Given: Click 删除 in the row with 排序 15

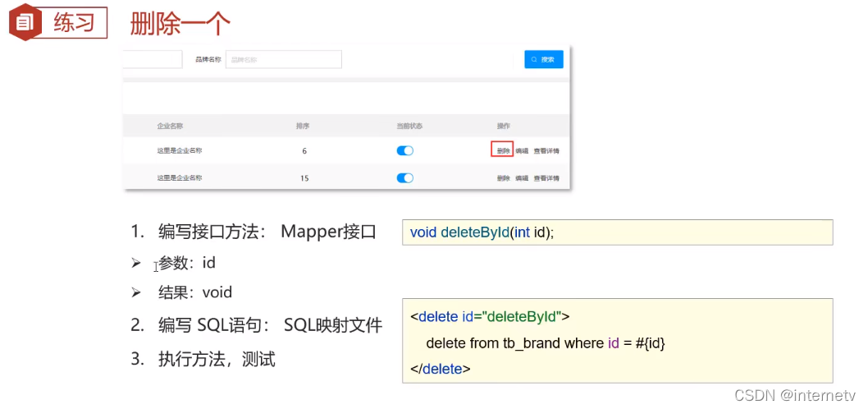Looking at the screenshot, I should [x=503, y=178].
